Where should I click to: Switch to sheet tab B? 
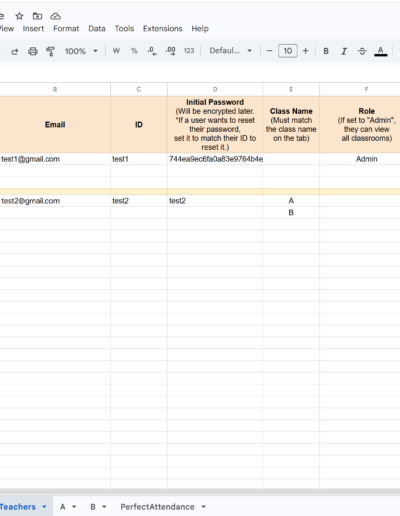[93, 507]
